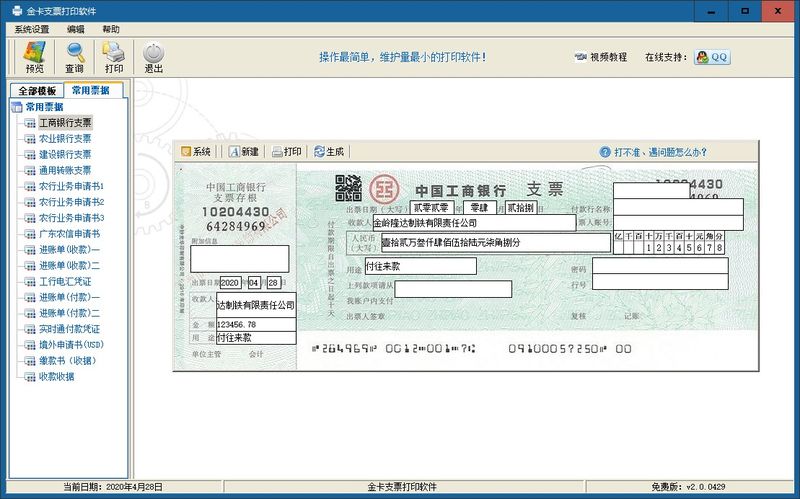Select 农行业务申请书2 template
The width and height of the screenshot is (800, 499).
[x=71, y=202]
